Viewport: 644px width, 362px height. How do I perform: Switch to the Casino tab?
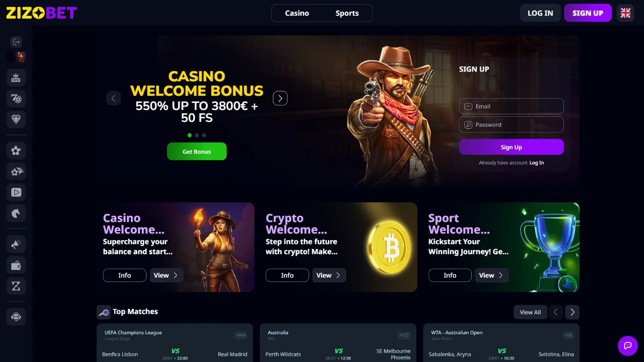click(297, 13)
